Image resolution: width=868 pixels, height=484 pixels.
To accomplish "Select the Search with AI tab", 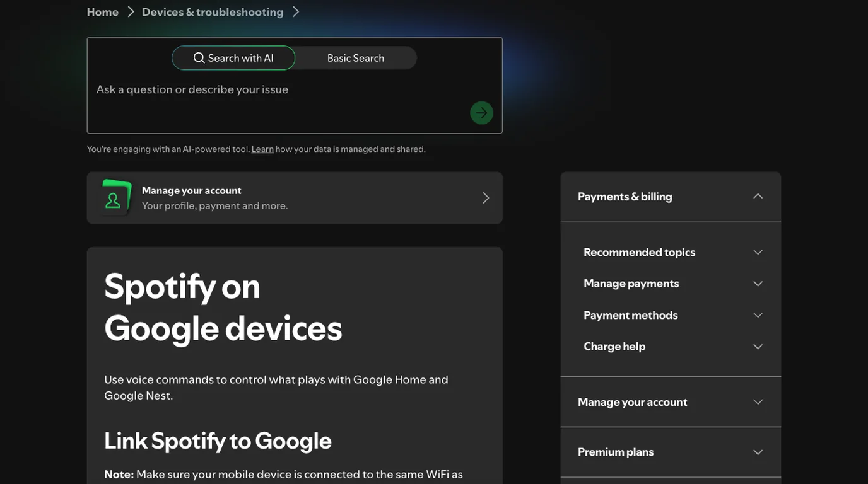I will [233, 58].
